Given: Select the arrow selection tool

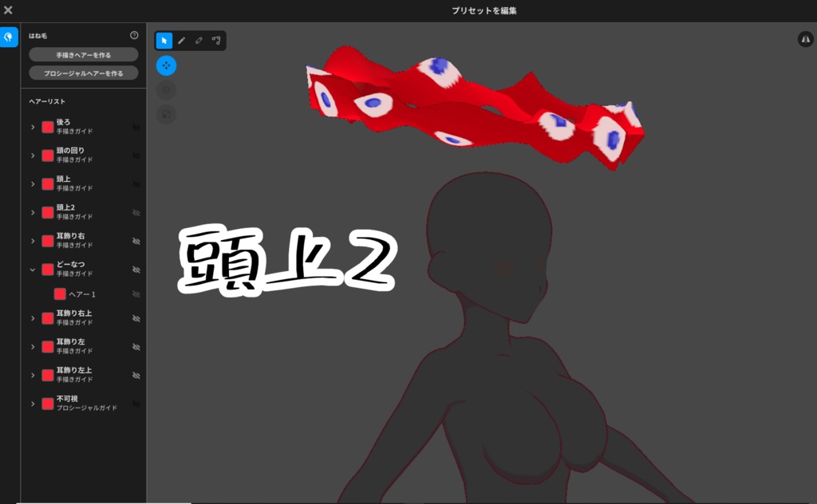Looking at the screenshot, I should [165, 40].
